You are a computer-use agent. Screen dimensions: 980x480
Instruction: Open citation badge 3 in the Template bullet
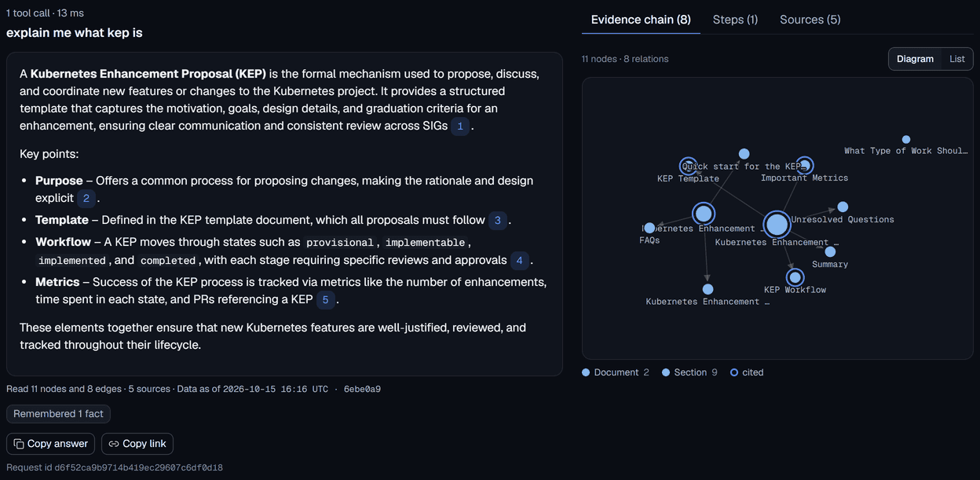497,221
